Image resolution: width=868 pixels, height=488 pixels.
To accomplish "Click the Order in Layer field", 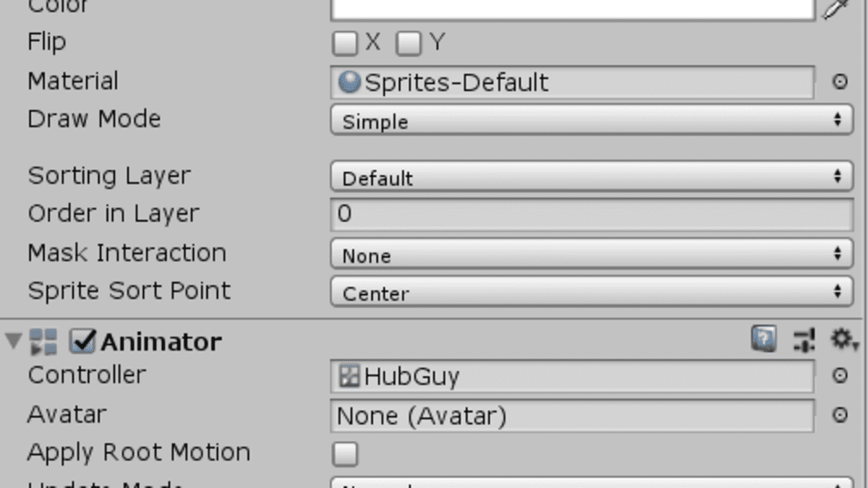I will click(591, 215).
